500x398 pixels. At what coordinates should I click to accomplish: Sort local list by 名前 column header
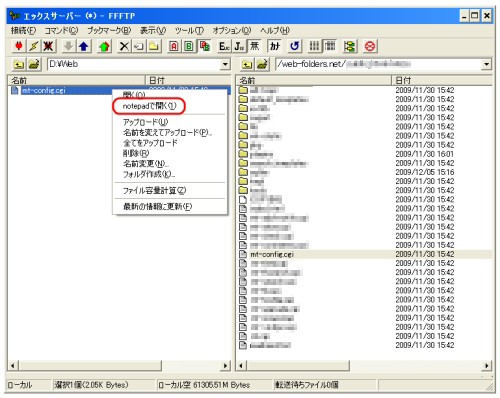[77, 80]
